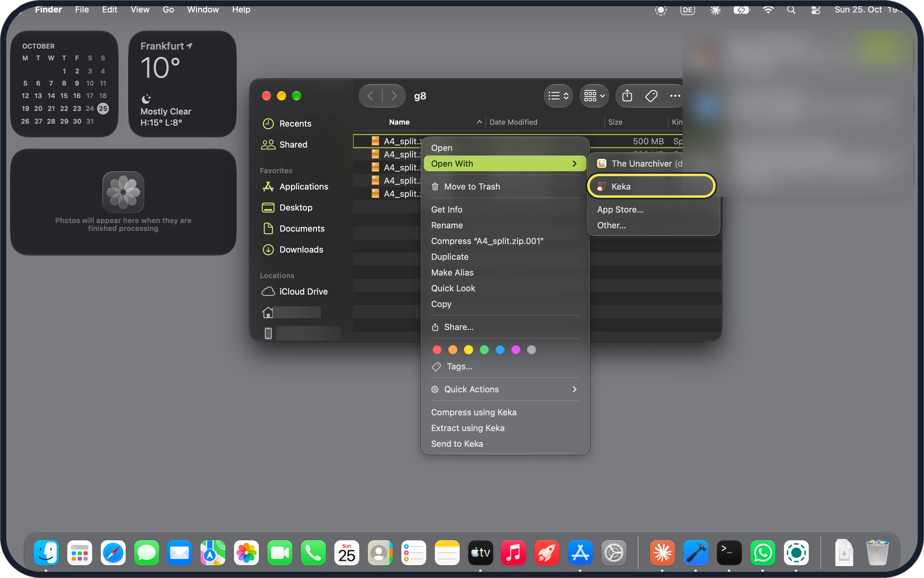Open the Music app from Dock
Image resolution: width=924 pixels, height=578 pixels.
513,552
